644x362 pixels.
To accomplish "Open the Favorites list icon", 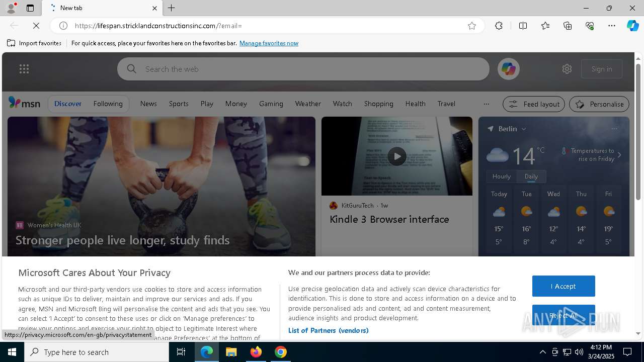I will pos(545,26).
